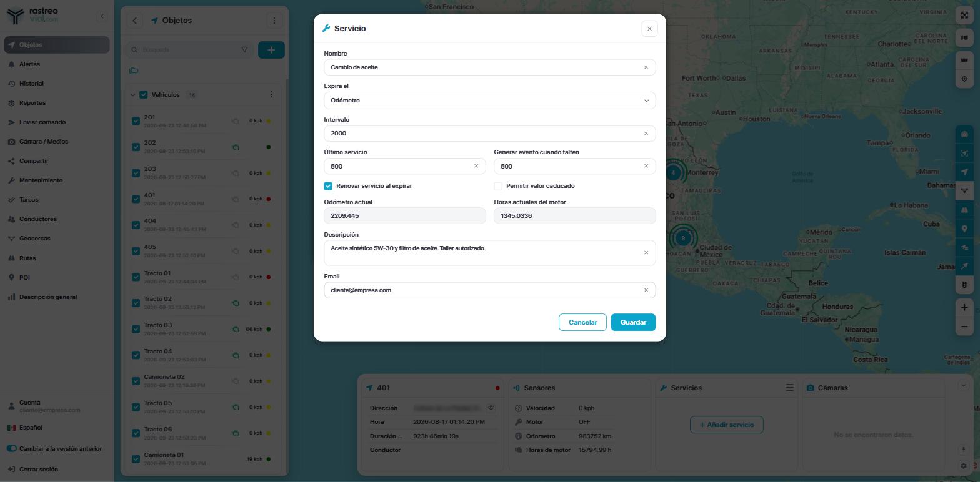Open POI in the sidebar

click(x=57, y=278)
